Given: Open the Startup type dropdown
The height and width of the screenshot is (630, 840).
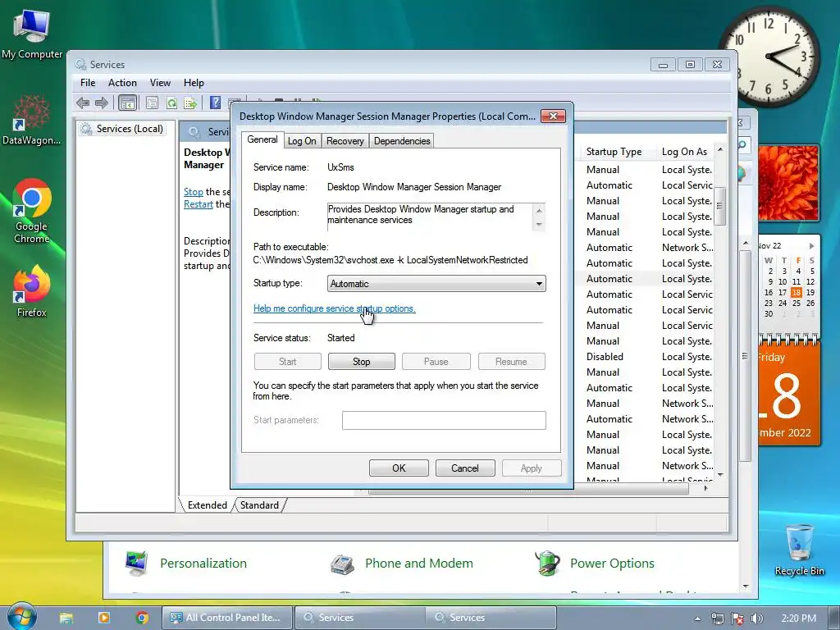Looking at the screenshot, I should (436, 283).
